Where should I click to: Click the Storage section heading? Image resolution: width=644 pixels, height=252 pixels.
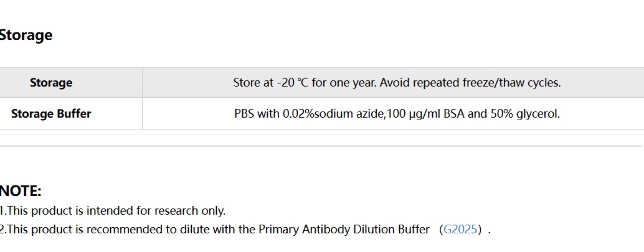26,35
